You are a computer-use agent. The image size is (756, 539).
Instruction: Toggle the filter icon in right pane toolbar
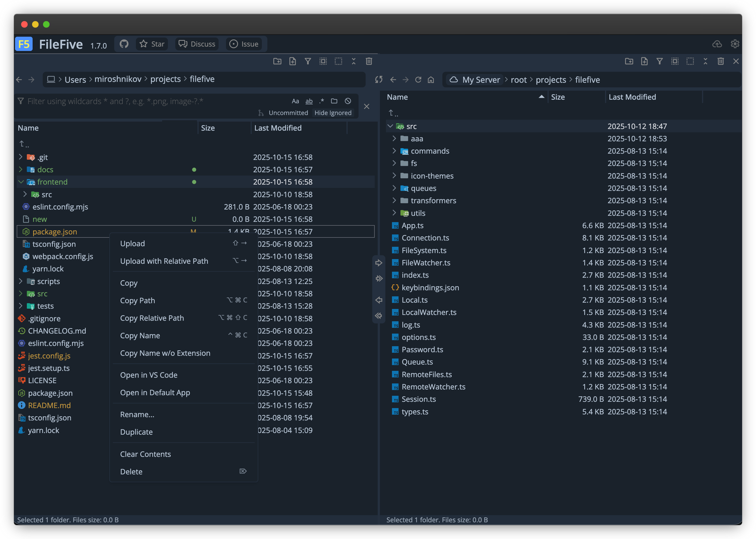tap(659, 61)
